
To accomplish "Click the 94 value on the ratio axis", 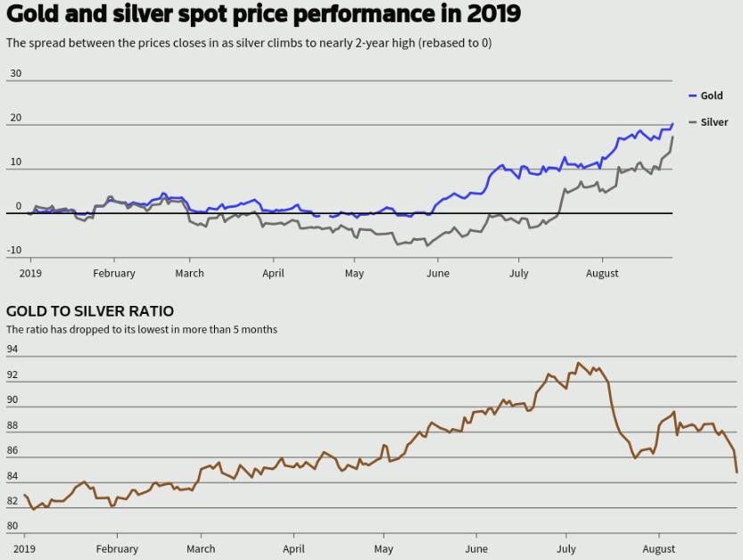I will (12, 350).
